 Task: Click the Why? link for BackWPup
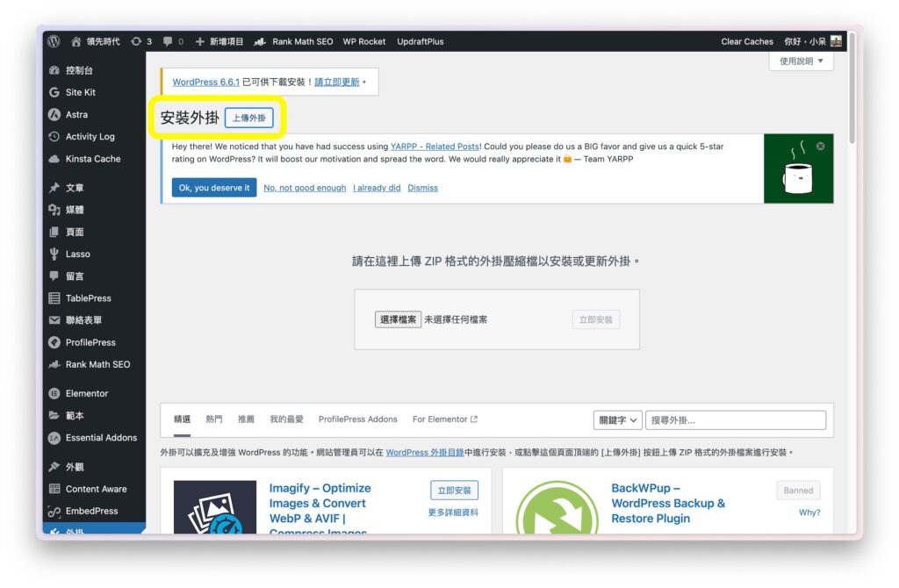click(809, 513)
